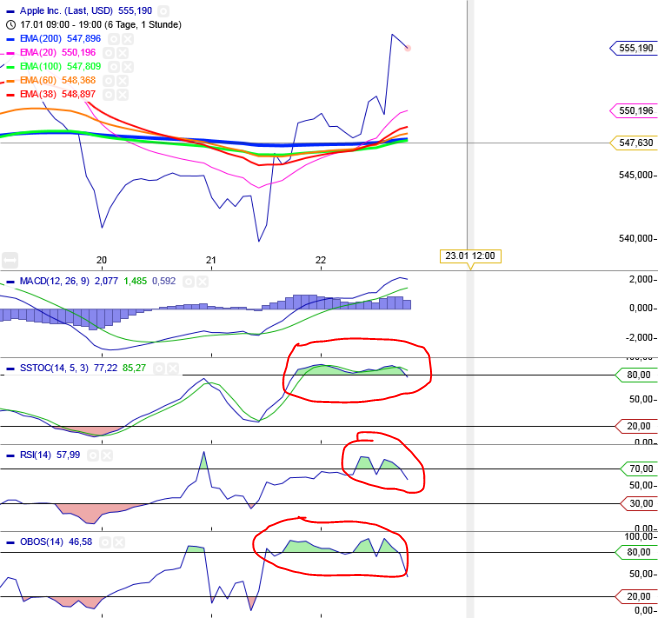Select the EMA(60) legend label
658x618 pixels.
pyautogui.click(x=38, y=81)
